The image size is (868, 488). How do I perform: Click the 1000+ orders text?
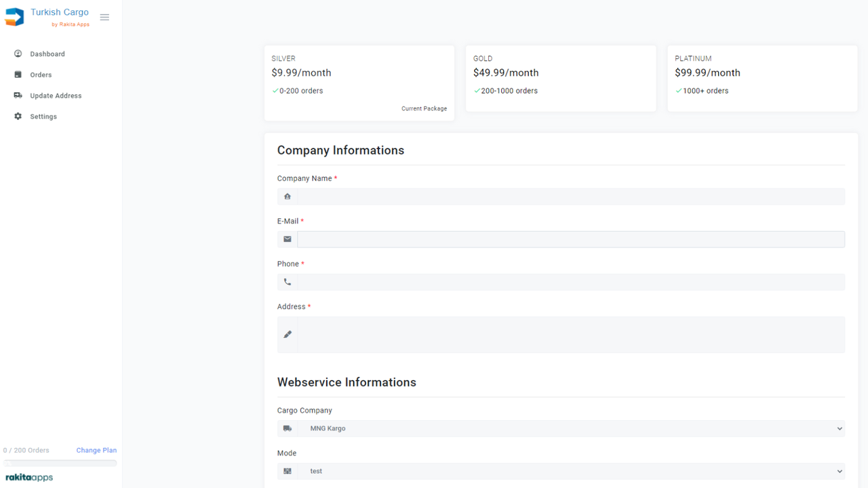click(x=706, y=91)
